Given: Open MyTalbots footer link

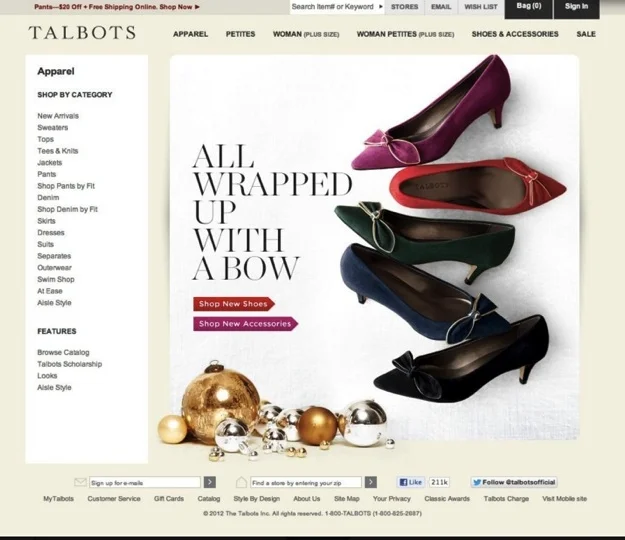Looking at the screenshot, I should point(59,499).
